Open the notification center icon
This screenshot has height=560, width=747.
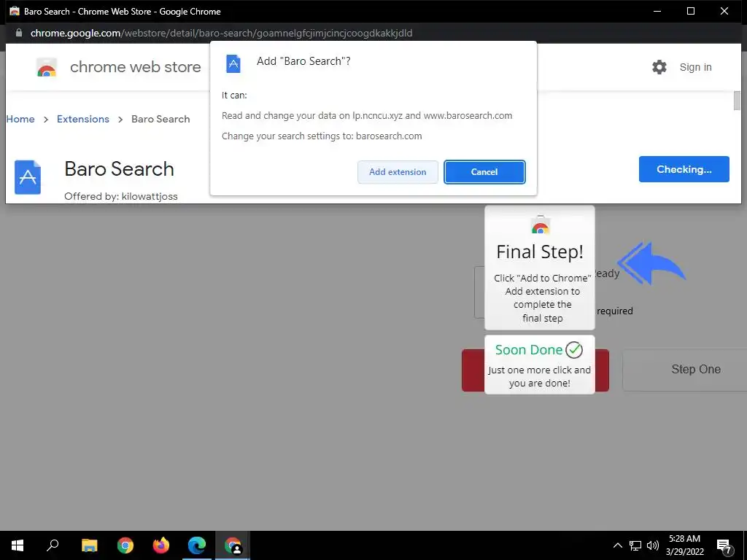click(x=724, y=545)
